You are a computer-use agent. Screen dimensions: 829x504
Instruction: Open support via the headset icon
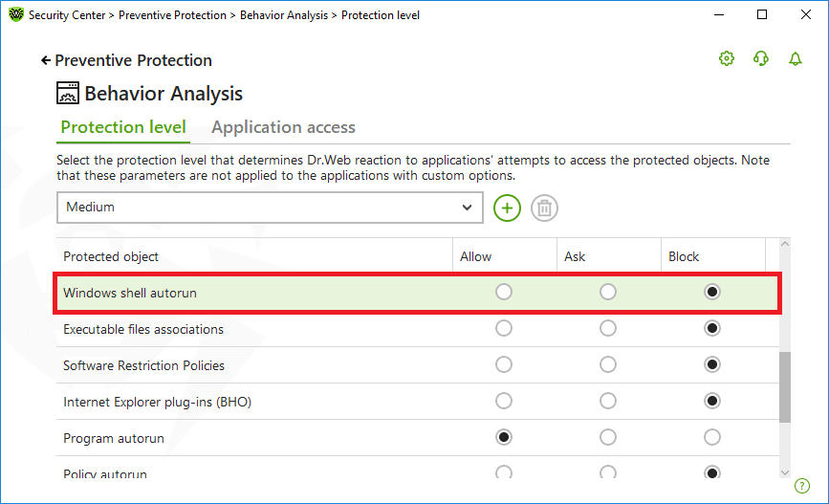pyautogui.click(x=761, y=58)
